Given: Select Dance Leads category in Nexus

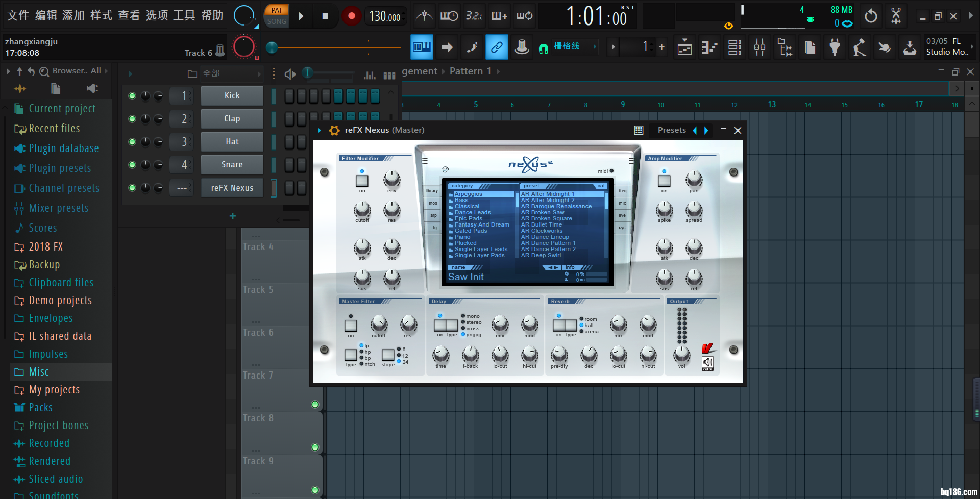Looking at the screenshot, I should [x=473, y=212].
